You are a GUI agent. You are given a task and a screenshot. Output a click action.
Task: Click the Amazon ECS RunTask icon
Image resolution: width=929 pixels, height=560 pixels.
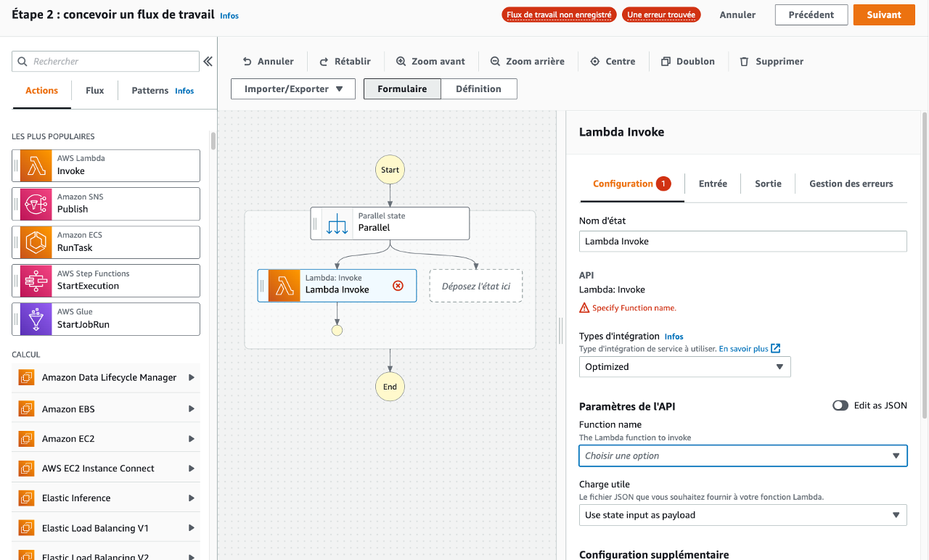[x=36, y=242]
